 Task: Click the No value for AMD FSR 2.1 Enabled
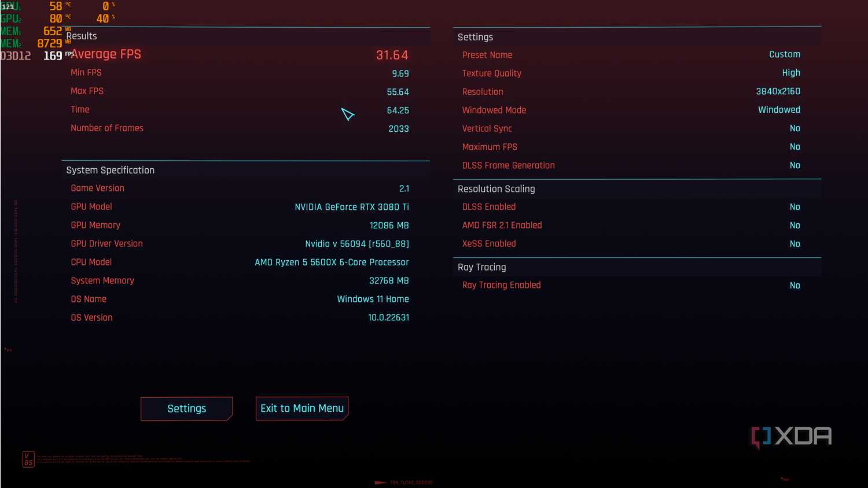[x=795, y=225]
